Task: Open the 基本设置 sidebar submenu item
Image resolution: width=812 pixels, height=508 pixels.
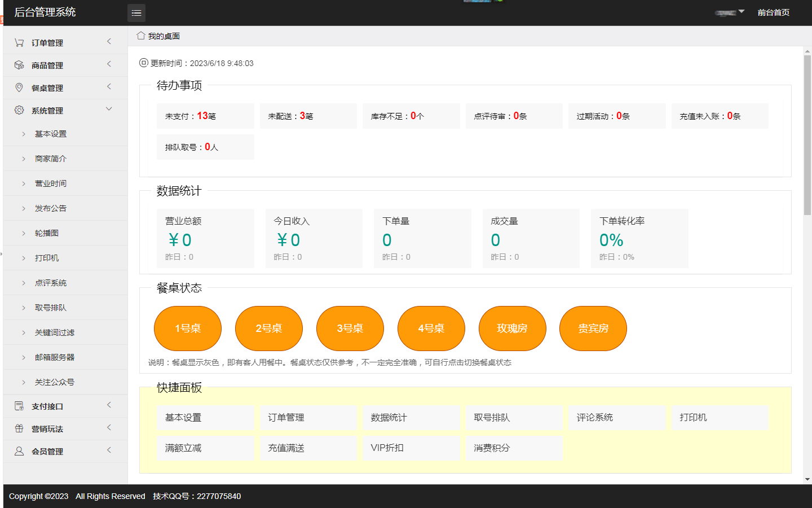Action: 51,134
